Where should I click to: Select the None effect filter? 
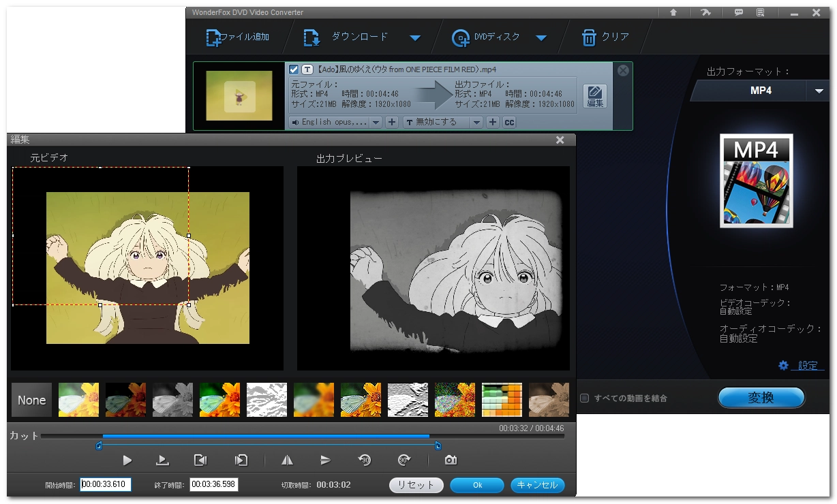32,400
